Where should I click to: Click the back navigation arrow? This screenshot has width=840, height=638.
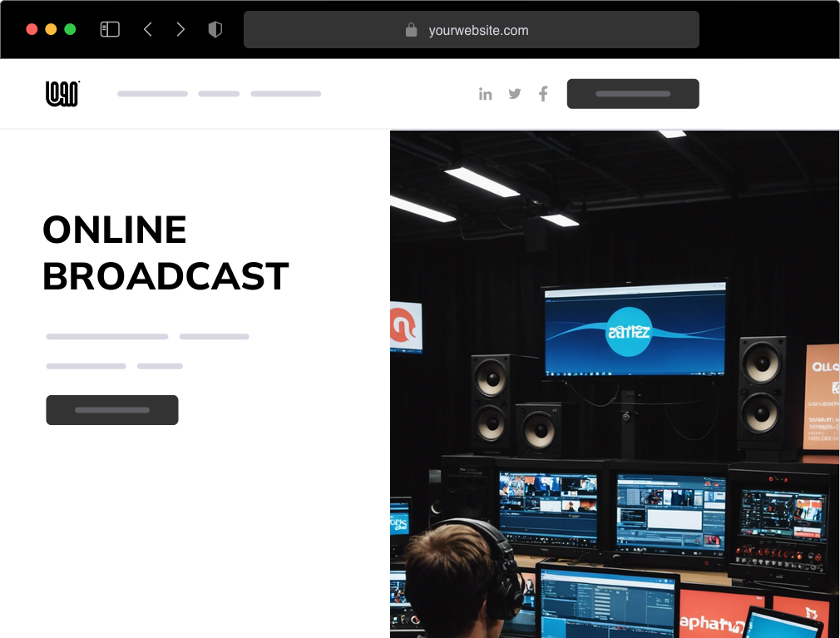click(x=147, y=28)
